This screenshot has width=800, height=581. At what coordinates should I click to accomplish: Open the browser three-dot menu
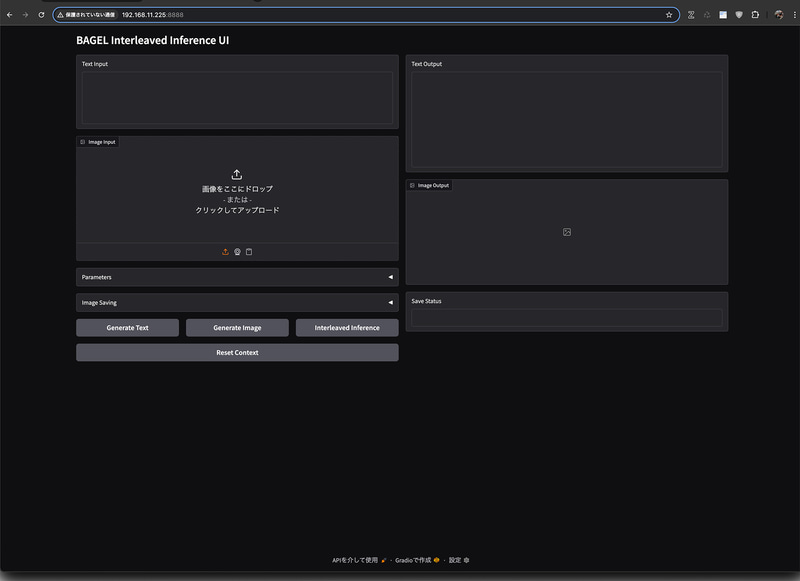click(794, 15)
